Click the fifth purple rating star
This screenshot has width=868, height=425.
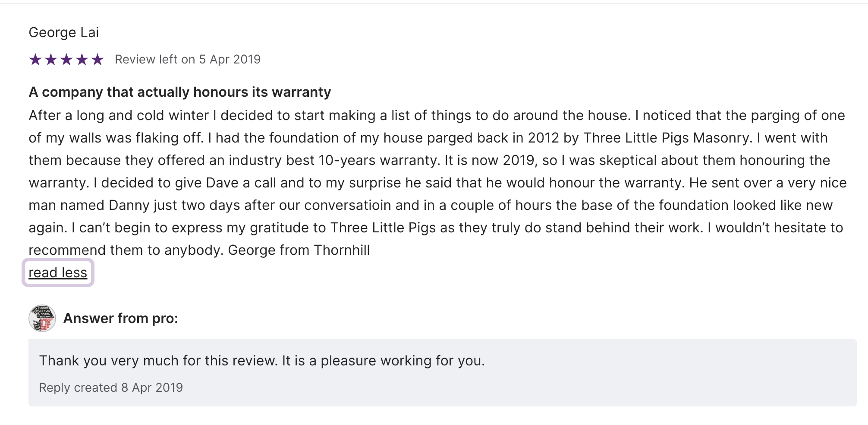[97, 60]
